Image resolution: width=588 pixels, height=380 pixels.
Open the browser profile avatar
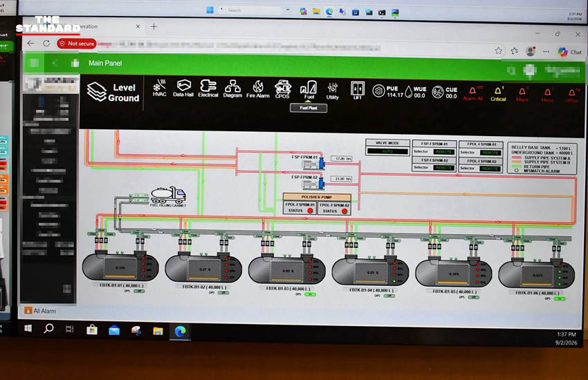click(531, 51)
